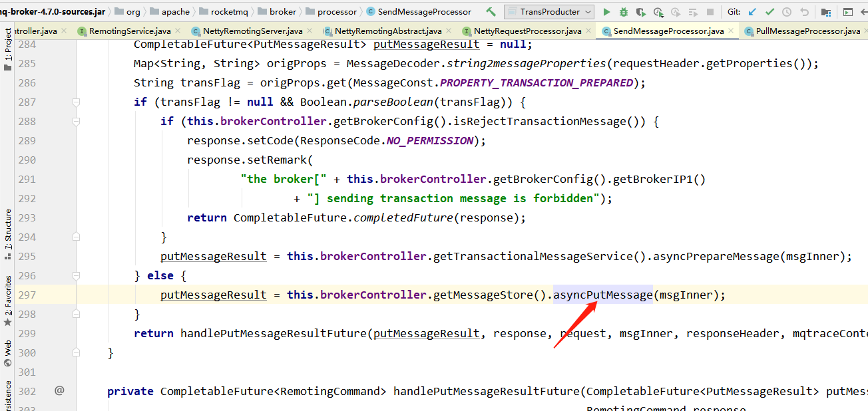Click the processor breadcrumb folder
The width and height of the screenshot is (868, 411).
(331, 12)
